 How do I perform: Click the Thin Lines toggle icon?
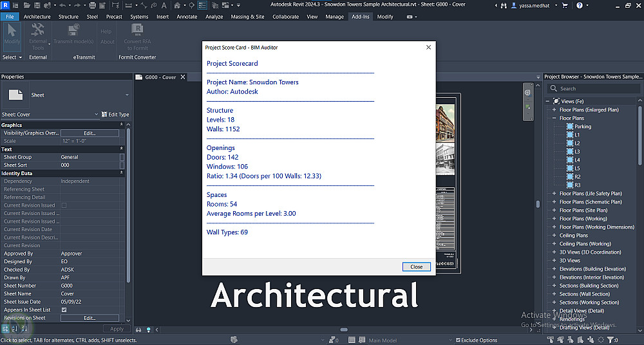pyautogui.click(x=202, y=5)
